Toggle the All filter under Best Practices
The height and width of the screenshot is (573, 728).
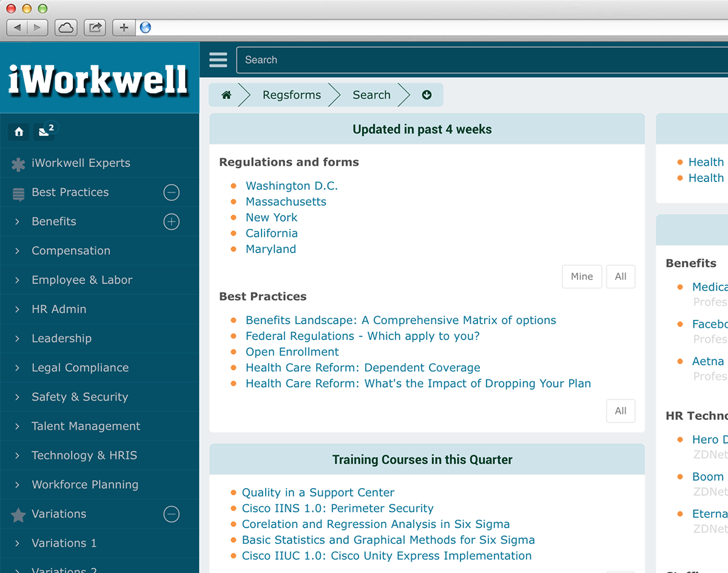pos(621,411)
